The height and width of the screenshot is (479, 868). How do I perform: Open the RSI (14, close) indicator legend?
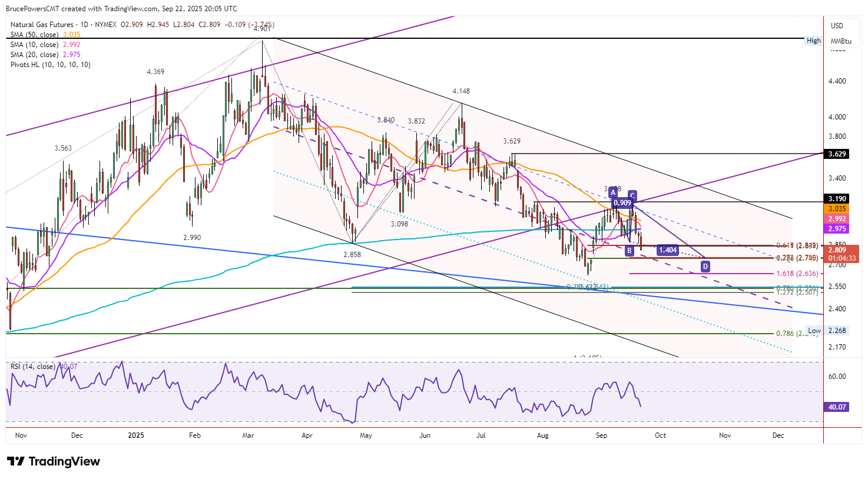click(33, 367)
